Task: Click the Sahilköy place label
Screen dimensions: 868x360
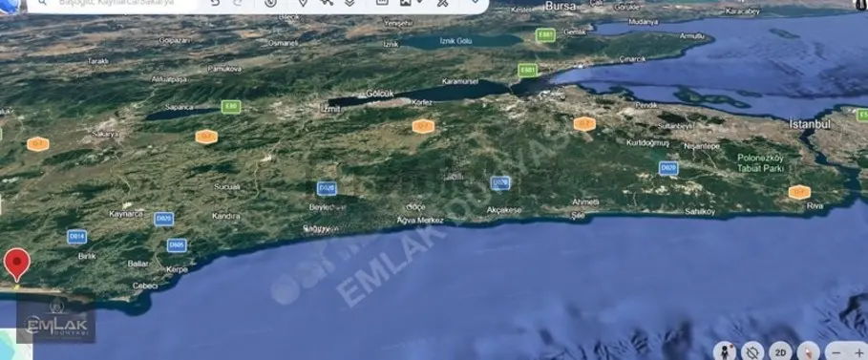Action: tap(700, 212)
